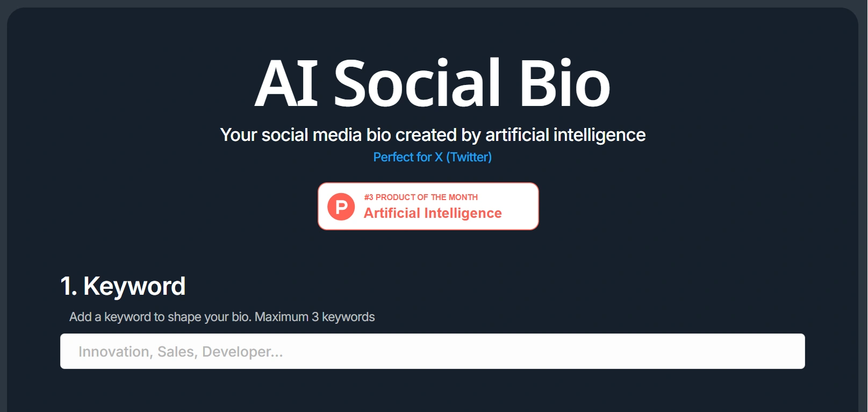
Task: Click the '1. Keyword' section heading
Action: [123, 286]
